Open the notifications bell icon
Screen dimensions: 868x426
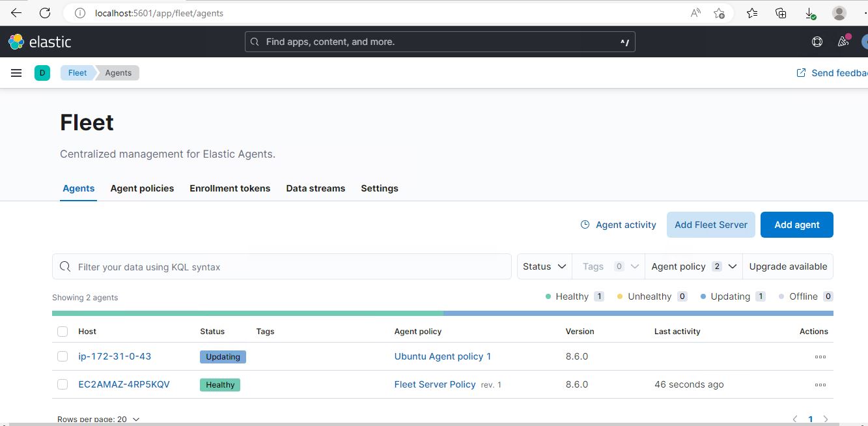[x=843, y=41]
